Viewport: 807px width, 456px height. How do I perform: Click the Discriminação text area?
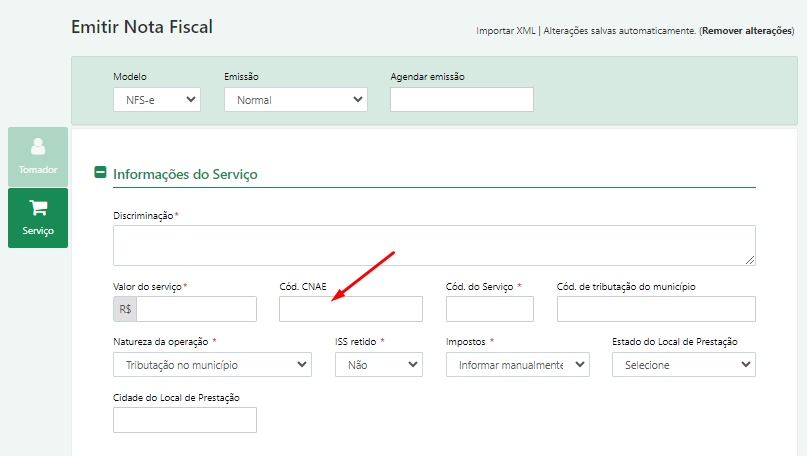tap(434, 245)
